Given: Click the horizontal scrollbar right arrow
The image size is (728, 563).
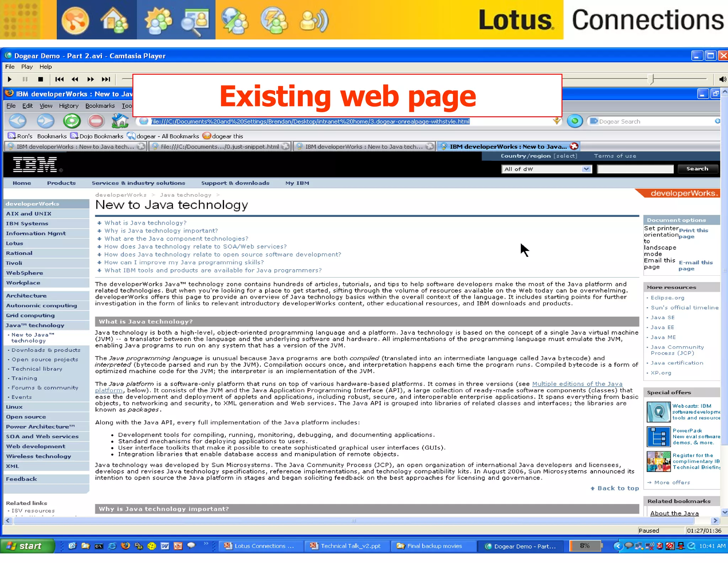Looking at the screenshot, I should coord(715,521).
